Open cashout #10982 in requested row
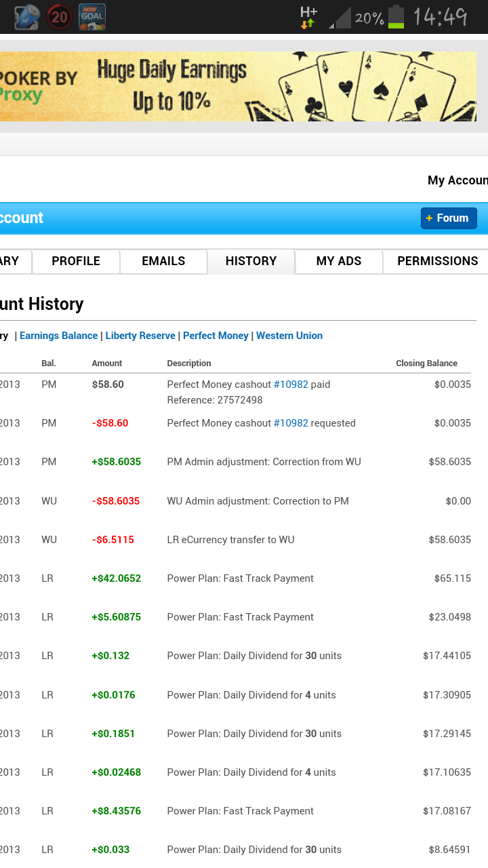Image resolution: width=488 pixels, height=868 pixels. coord(291,423)
